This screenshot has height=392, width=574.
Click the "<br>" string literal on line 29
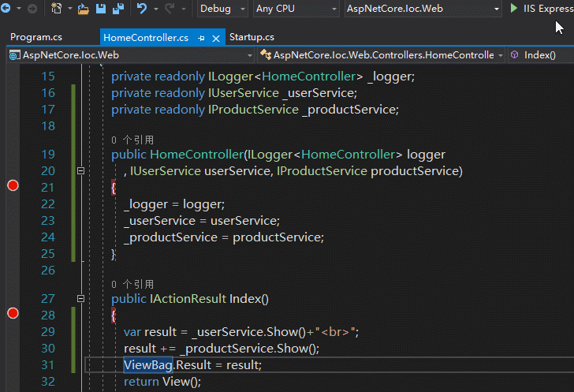click(x=335, y=332)
